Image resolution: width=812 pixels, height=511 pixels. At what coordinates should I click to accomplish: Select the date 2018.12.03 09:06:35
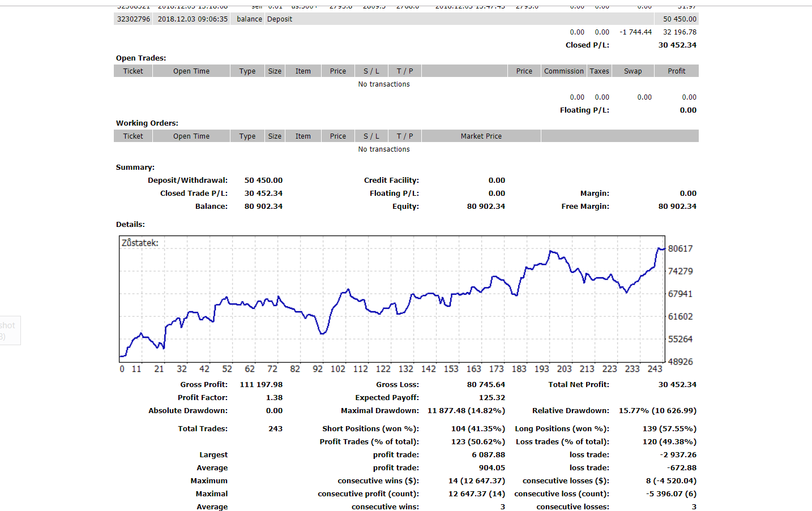point(193,19)
